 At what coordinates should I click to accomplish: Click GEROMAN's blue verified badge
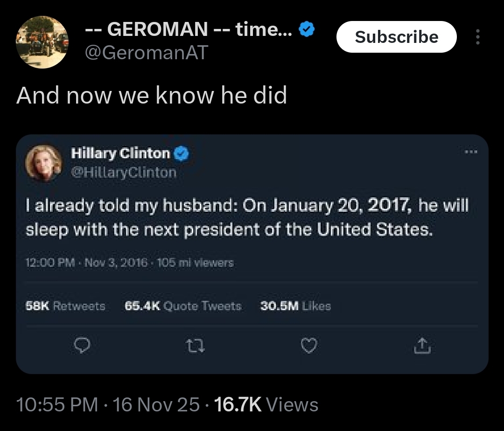coord(307,29)
